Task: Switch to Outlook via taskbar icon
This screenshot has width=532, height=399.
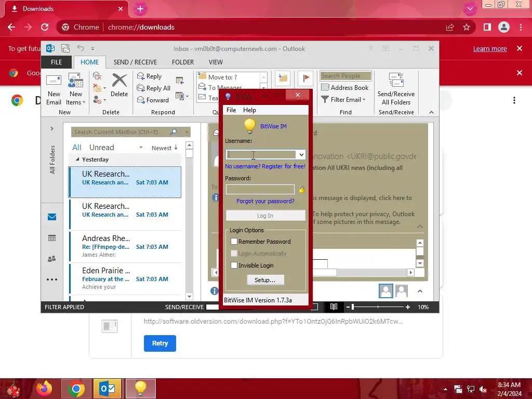Action: point(107,389)
